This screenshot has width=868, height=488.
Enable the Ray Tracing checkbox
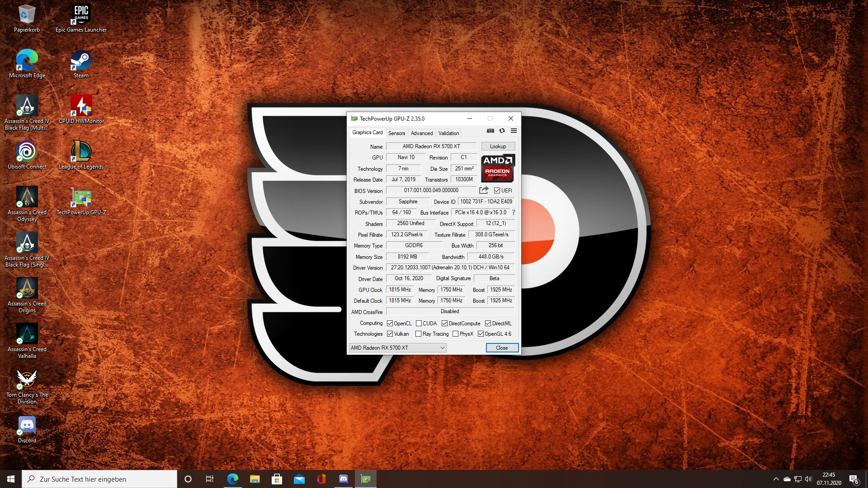(418, 334)
